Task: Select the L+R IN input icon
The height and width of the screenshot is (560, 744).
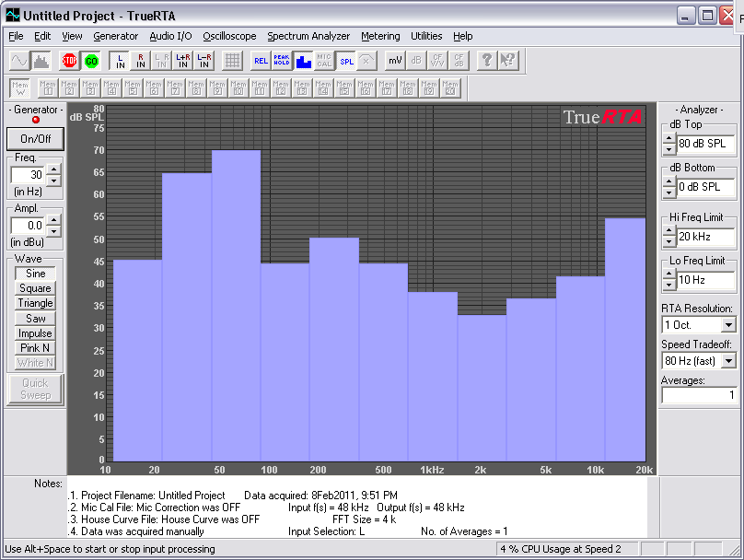Action: pyautogui.click(x=183, y=61)
